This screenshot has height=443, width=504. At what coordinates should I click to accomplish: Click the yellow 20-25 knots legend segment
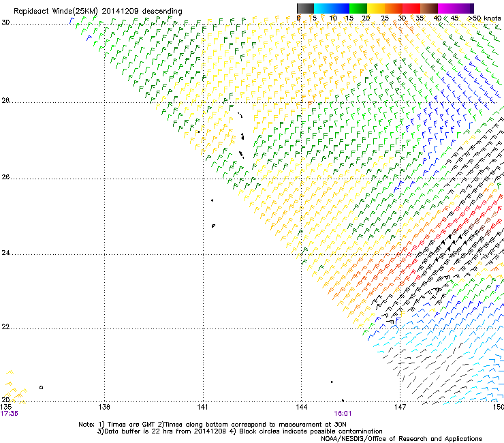[x=376, y=8]
